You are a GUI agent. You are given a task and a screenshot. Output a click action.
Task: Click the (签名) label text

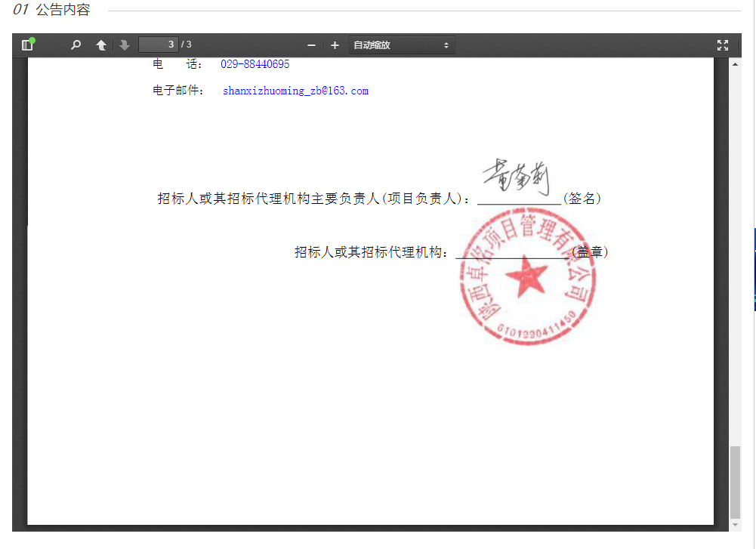(x=582, y=199)
